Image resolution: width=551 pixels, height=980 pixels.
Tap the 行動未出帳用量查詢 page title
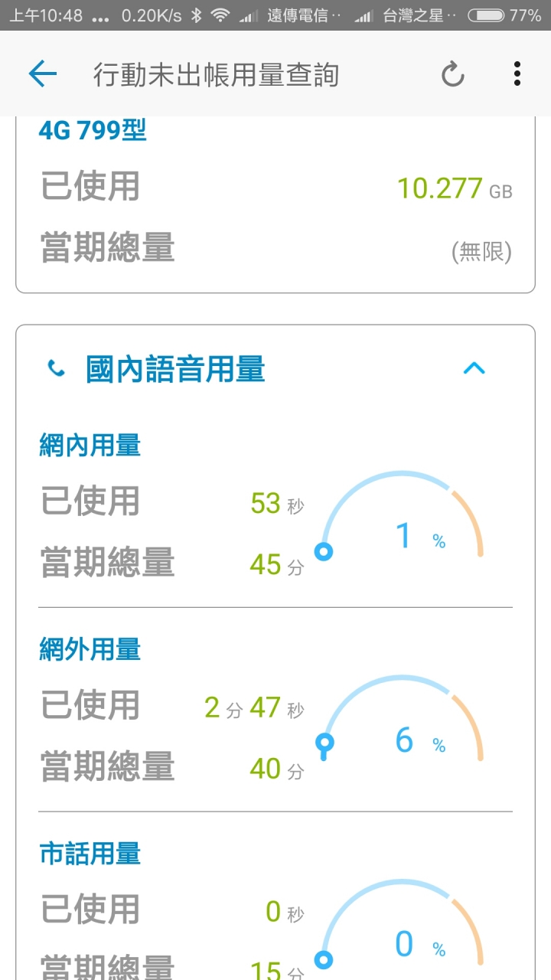tap(216, 75)
